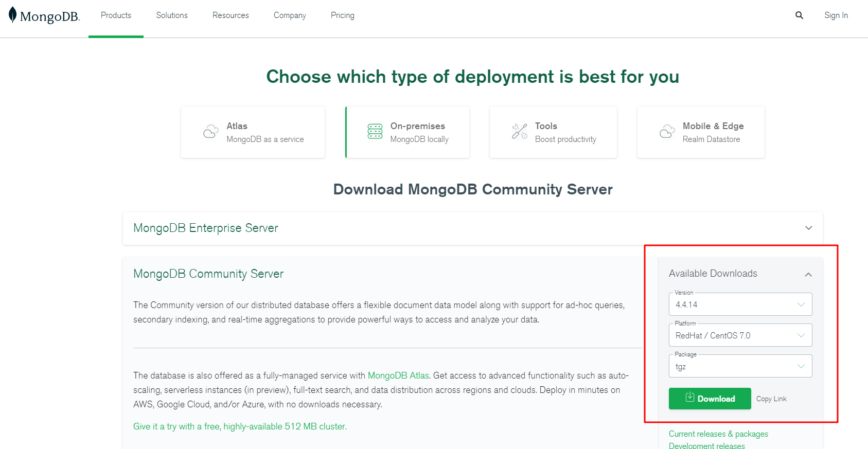868x449 pixels.
Task: Click the Mobile & Edge cloud icon
Action: 667,132
